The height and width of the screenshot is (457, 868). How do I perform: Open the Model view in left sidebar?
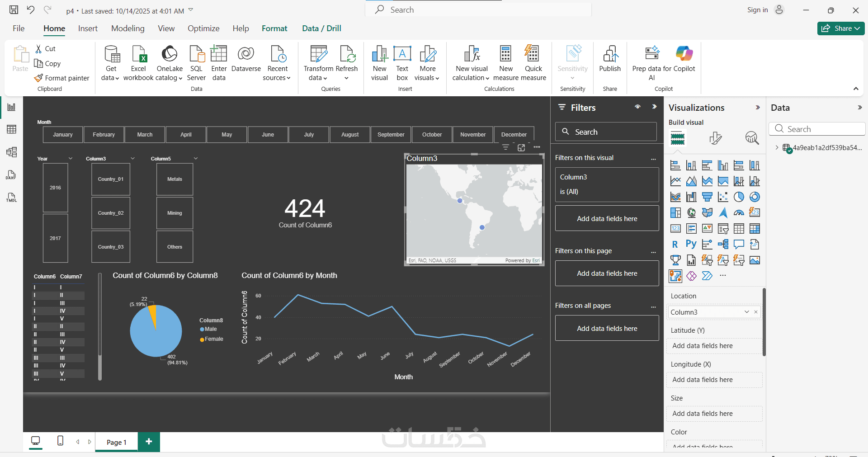12,152
